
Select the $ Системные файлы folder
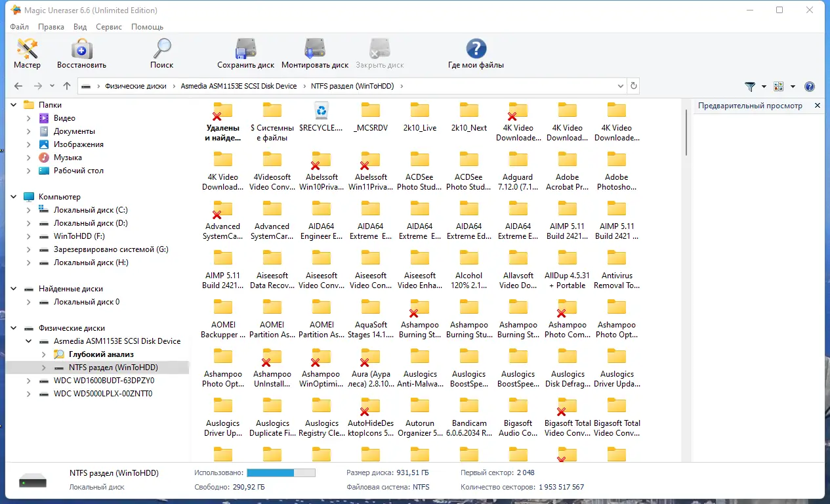[272, 121]
